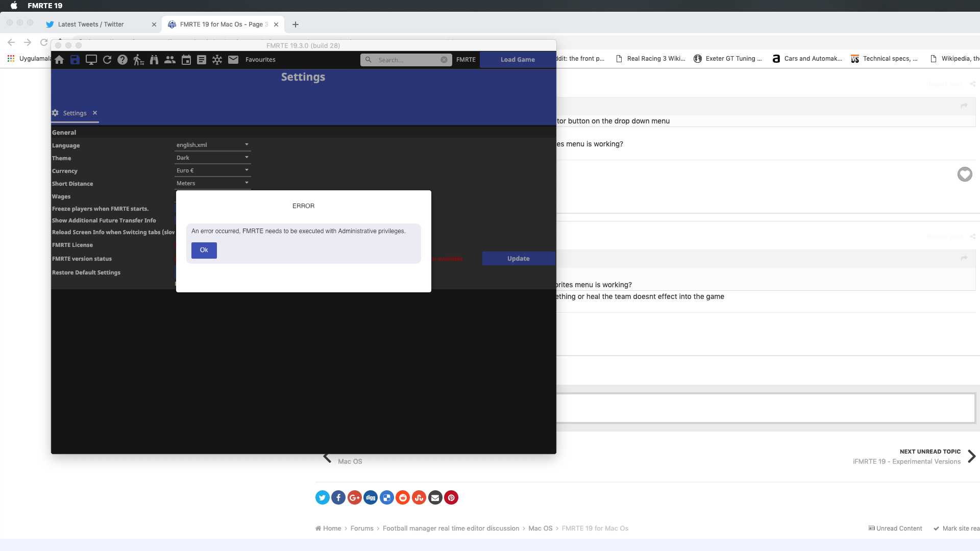Click Forums in forum breadcrumb
The width and height of the screenshot is (980, 551).
tap(362, 529)
